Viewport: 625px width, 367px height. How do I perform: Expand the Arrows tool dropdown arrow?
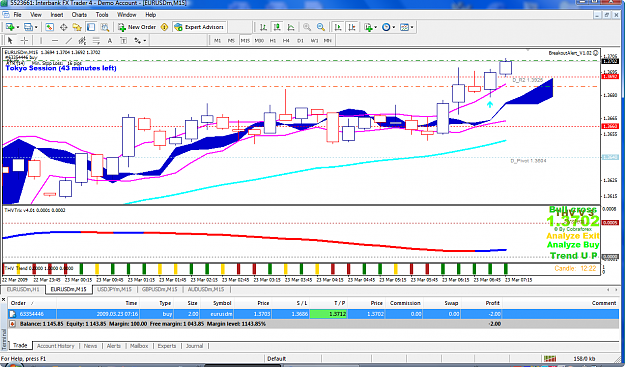click(x=145, y=40)
